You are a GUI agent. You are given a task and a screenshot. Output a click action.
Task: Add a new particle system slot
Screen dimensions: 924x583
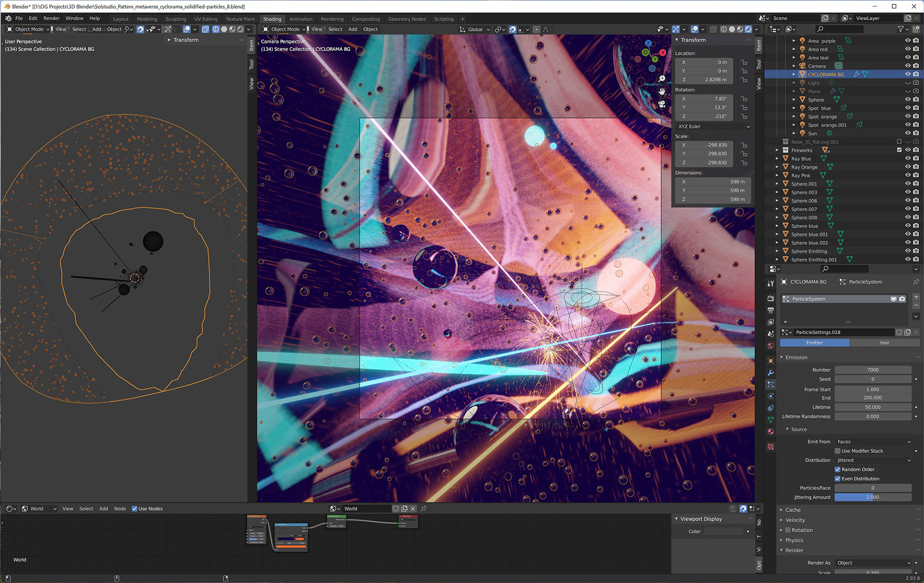(916, 297)
